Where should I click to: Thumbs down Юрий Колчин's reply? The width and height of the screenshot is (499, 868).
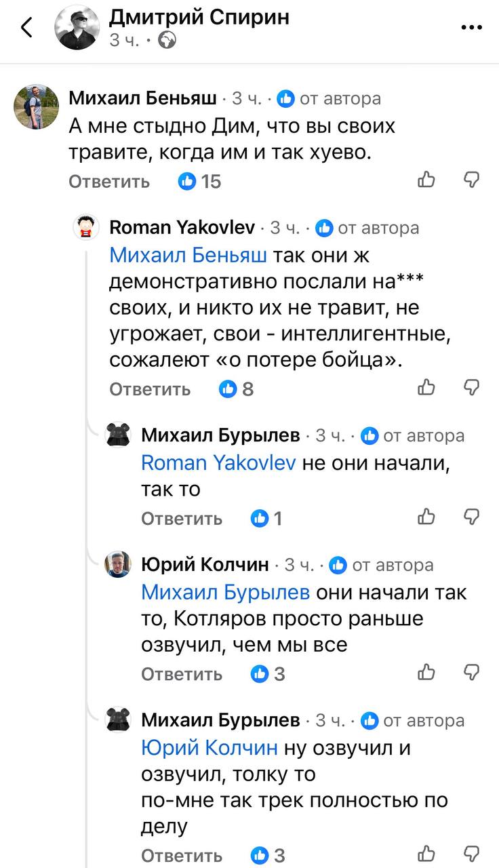point(471,672)
